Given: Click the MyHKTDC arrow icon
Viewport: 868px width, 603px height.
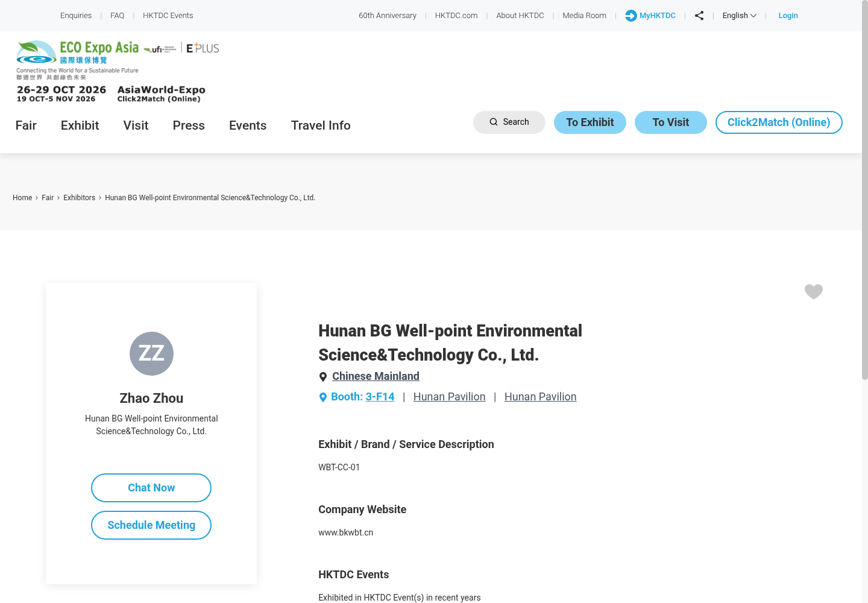Looking at the screenshot, I should 631,16.
